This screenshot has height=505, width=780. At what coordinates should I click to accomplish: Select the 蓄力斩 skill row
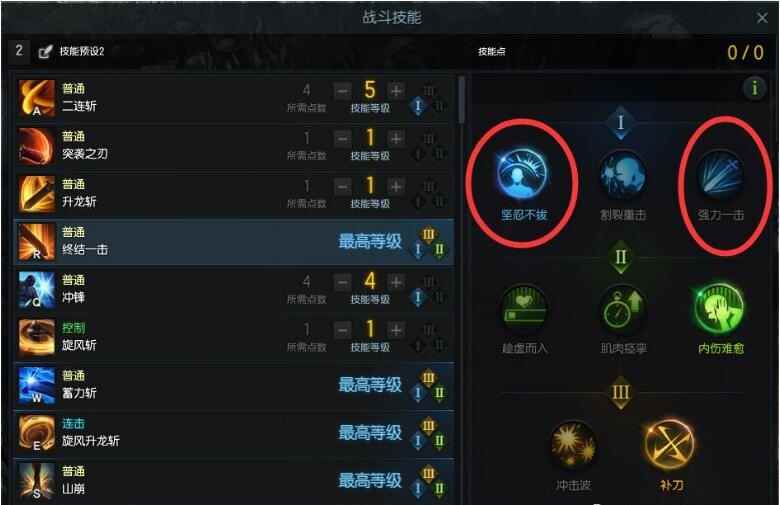(x=234, y=385)
